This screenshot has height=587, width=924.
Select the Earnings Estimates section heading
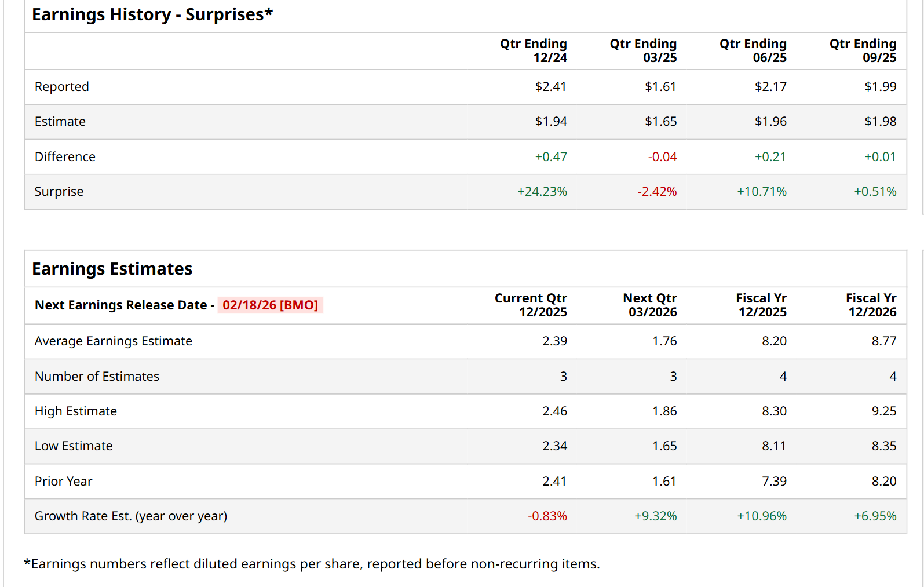click(x=112, y=269)
